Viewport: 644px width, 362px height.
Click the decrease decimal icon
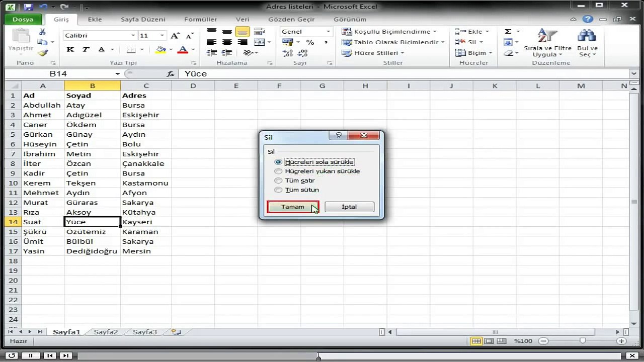pyautogui.click(x=303, y=53)
